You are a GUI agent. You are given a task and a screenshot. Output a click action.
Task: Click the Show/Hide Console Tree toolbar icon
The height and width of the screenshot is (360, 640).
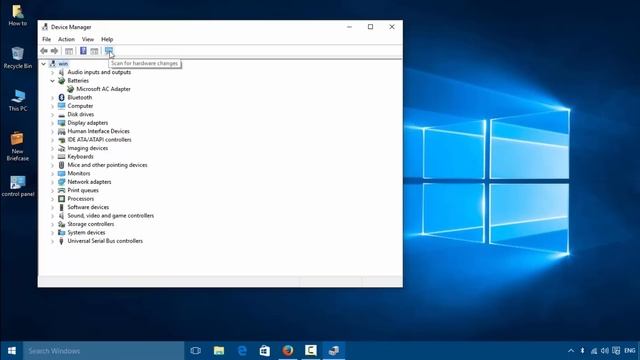pos(69,51)
